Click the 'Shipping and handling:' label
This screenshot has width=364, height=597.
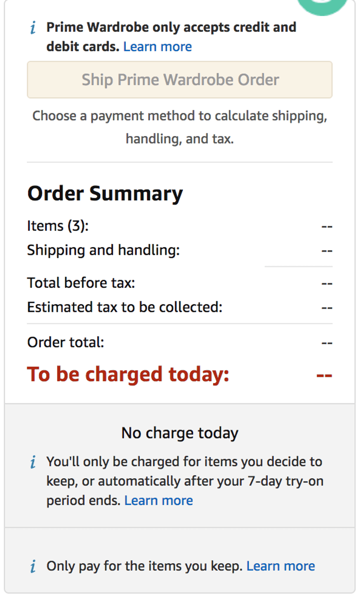click(x=103, y=250)
